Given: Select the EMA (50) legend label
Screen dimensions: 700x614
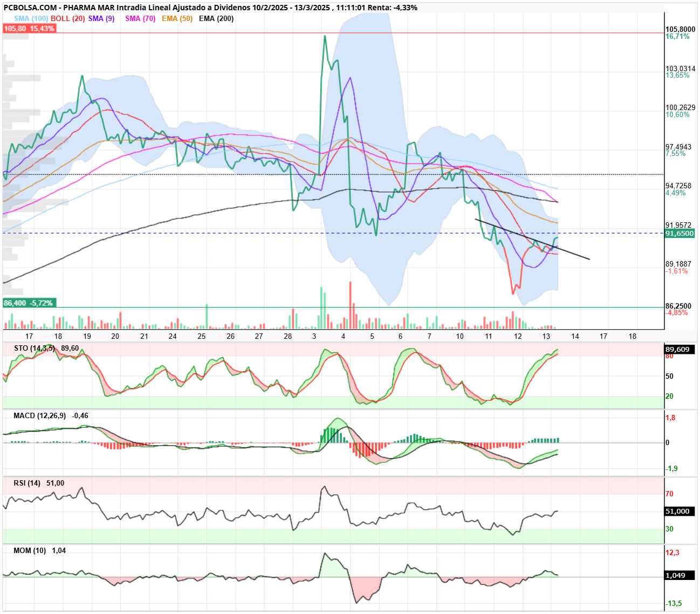Looking at the screenshot, I should coord(177,18).
